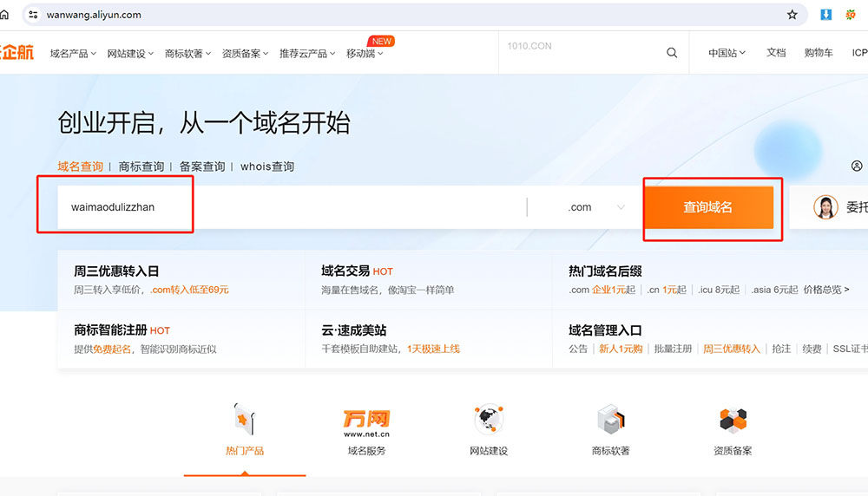Viewport: 868px width, 496px height.
Task: Click the browser home icon
Action: click(3, 15)
